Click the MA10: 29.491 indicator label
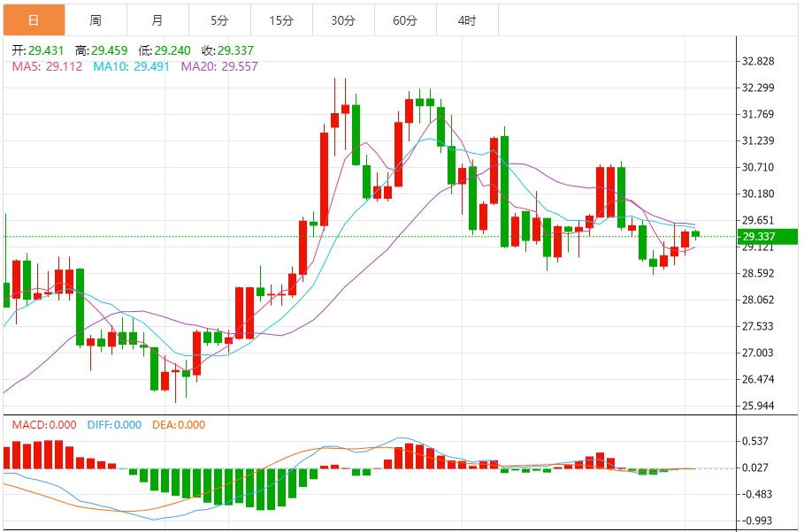Viewport: 804px width, 532px height. (131, 66)
